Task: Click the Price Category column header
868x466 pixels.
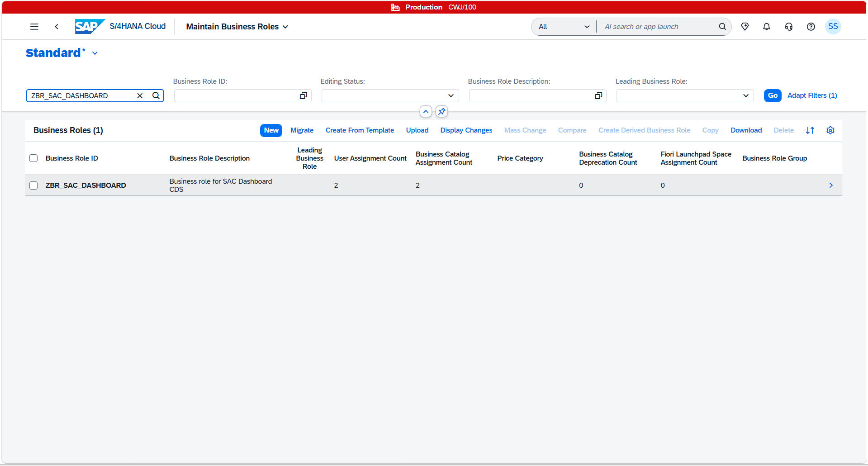Action: click(x=520, y=158)
